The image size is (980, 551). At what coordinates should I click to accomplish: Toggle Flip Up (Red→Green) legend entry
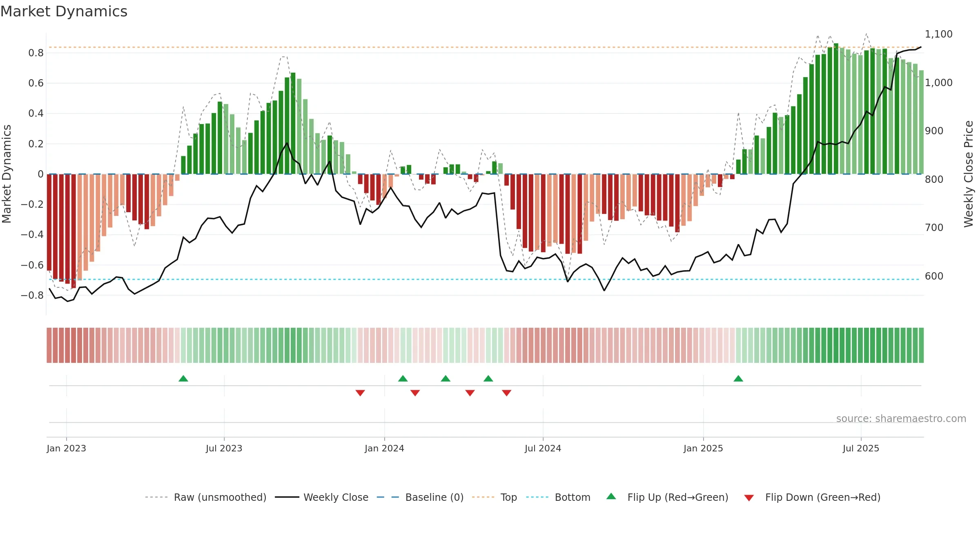click(667, 497)
